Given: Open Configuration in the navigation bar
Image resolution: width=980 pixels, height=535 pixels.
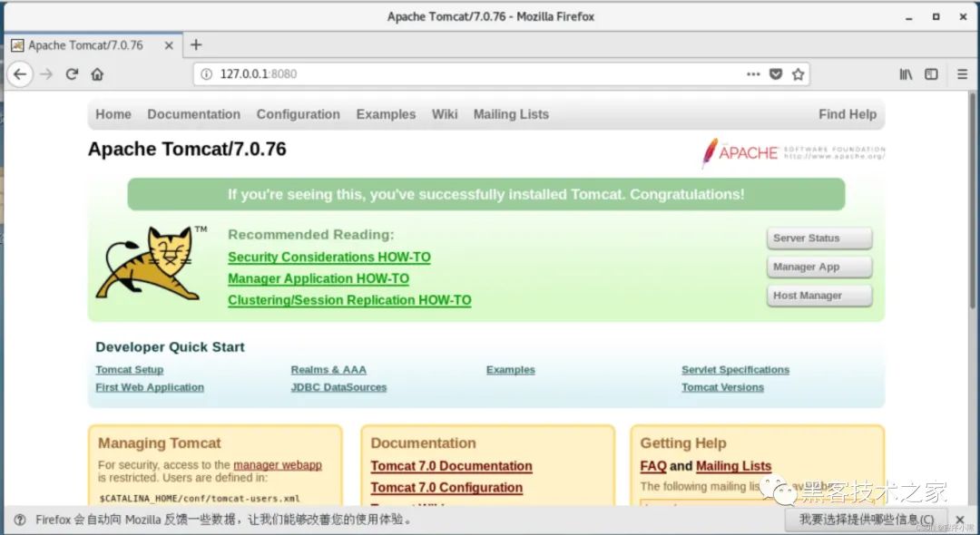Looking at the screenshot, I should (299, 114).
